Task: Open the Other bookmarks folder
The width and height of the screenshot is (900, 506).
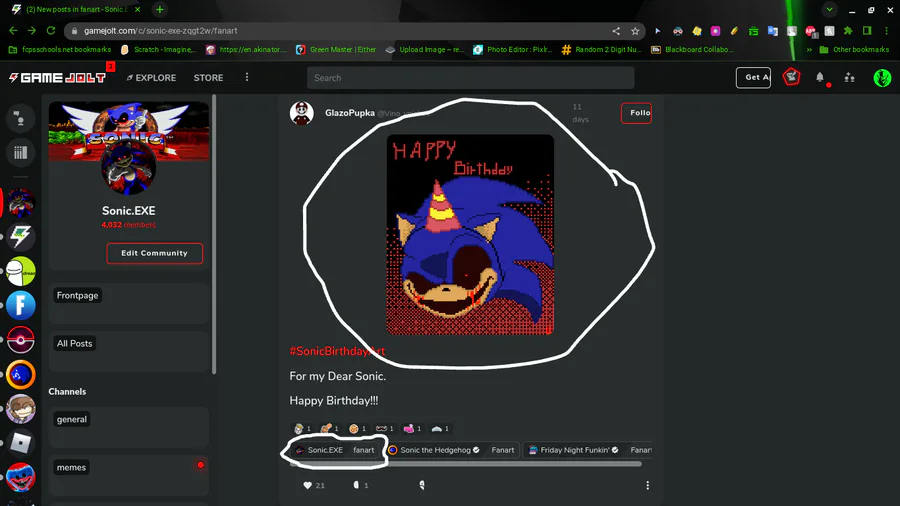Action: point(855,50)
